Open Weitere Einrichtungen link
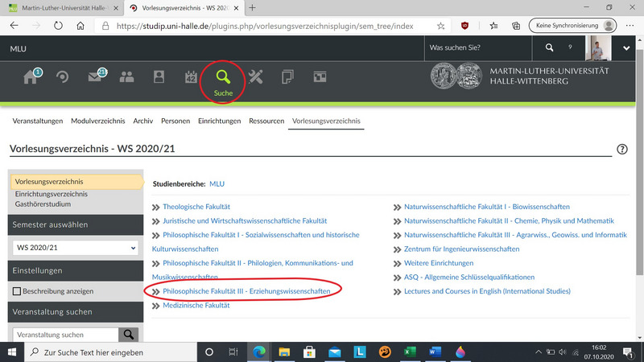644x362 pixels. point(439,263)
